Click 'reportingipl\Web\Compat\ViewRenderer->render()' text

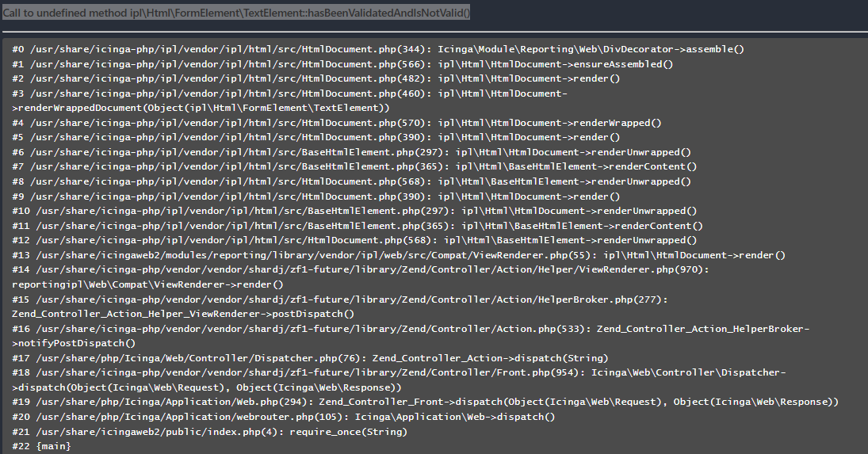click(x=147, y=284)
